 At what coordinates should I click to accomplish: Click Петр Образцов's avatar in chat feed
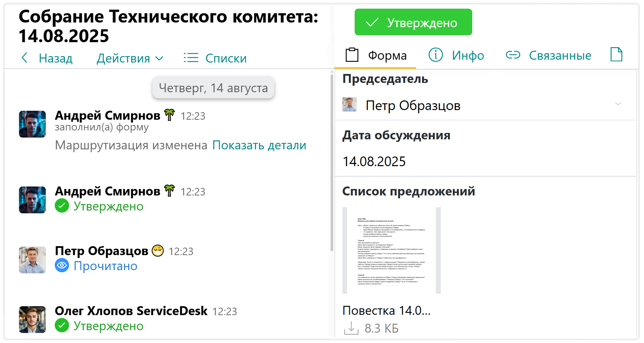32,260
